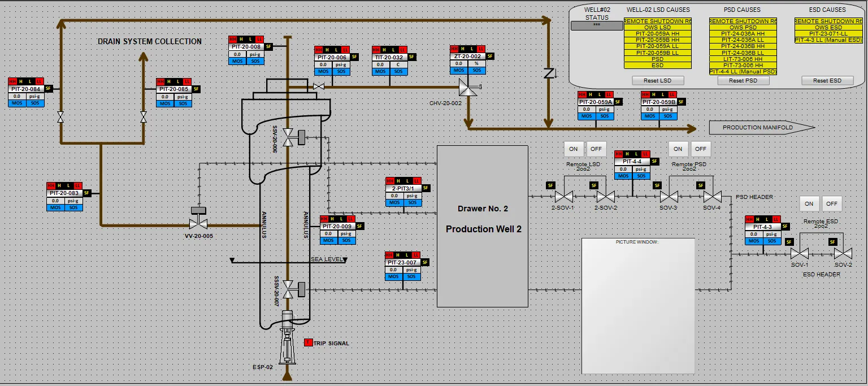Toggle MOS for TIT-20-032

[x=381, y=72]
